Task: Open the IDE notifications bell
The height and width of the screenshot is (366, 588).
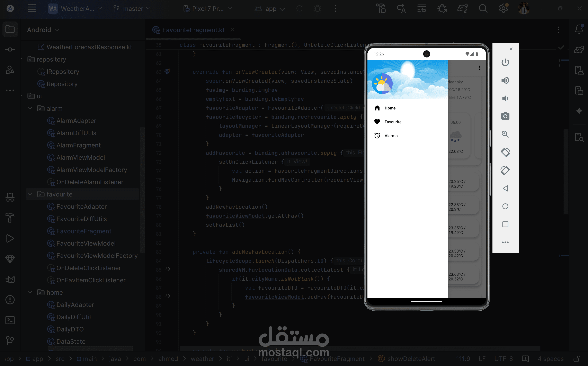Action: (x=579, y=29)
